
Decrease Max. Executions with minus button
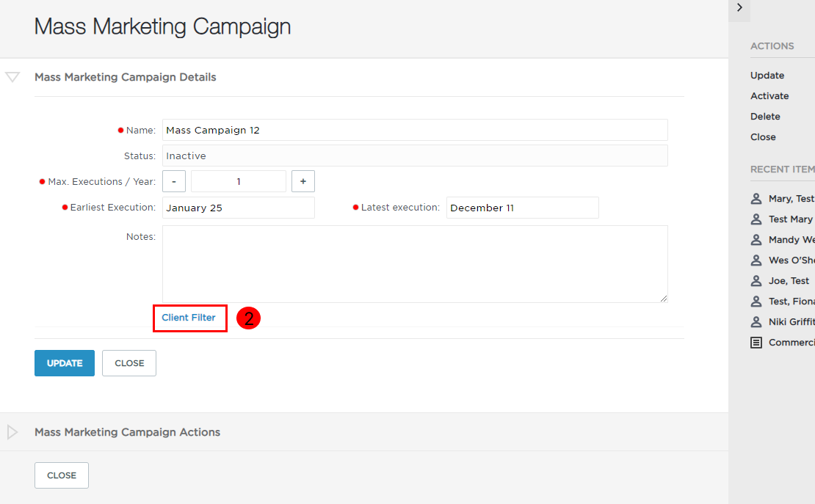coord(174,181)
